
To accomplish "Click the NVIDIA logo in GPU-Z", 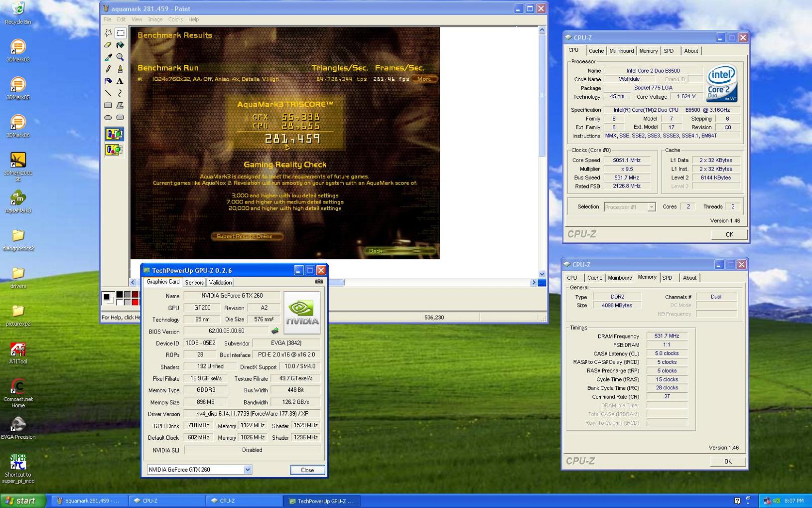I will [302, 313].
